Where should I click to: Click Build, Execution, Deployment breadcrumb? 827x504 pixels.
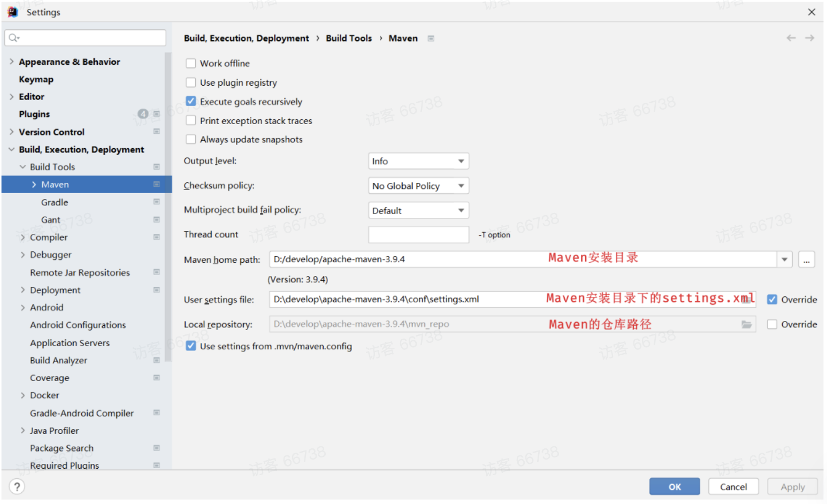247,38
